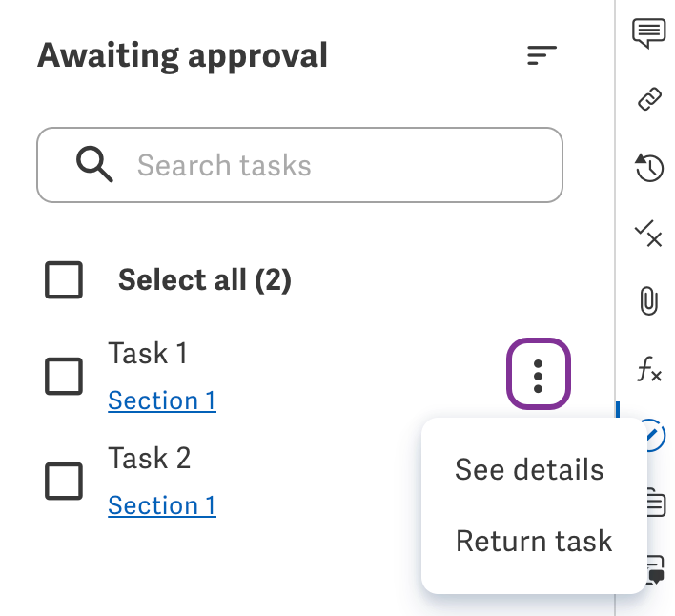Viewport: 675px width, 616px height.
Task: Open the Section 1 link under Task 2
Action: click(x=162, y=505)
